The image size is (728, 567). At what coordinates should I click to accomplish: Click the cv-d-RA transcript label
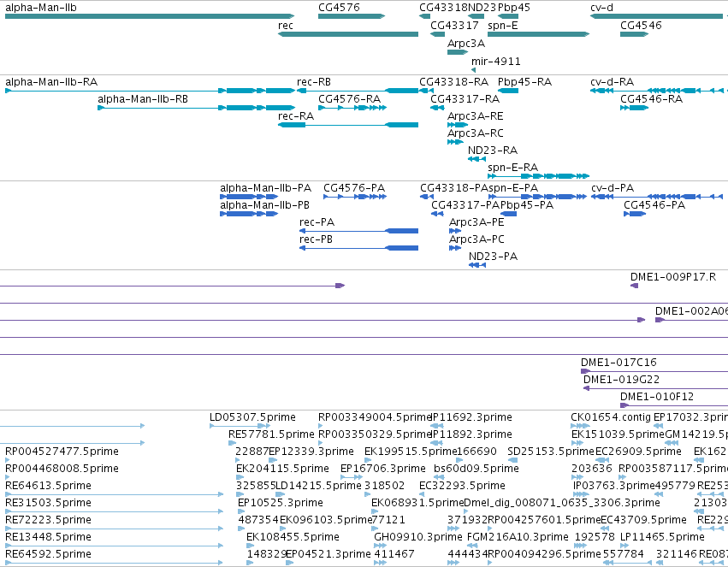(x=612, y=82)
